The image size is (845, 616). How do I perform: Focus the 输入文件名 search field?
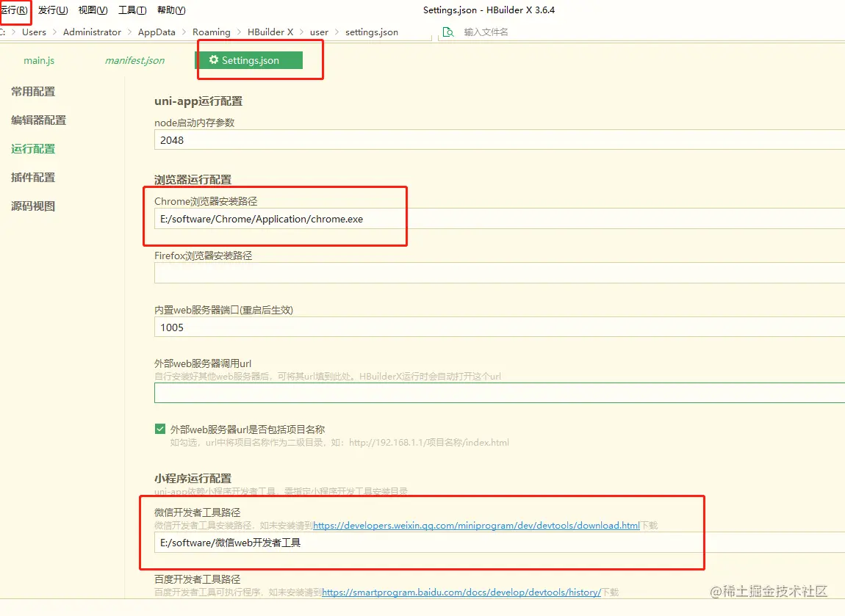(486, 32)
